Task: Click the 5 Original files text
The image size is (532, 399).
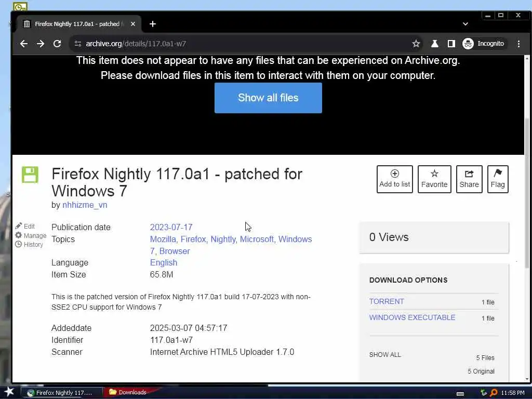Action: coord(481,371)
